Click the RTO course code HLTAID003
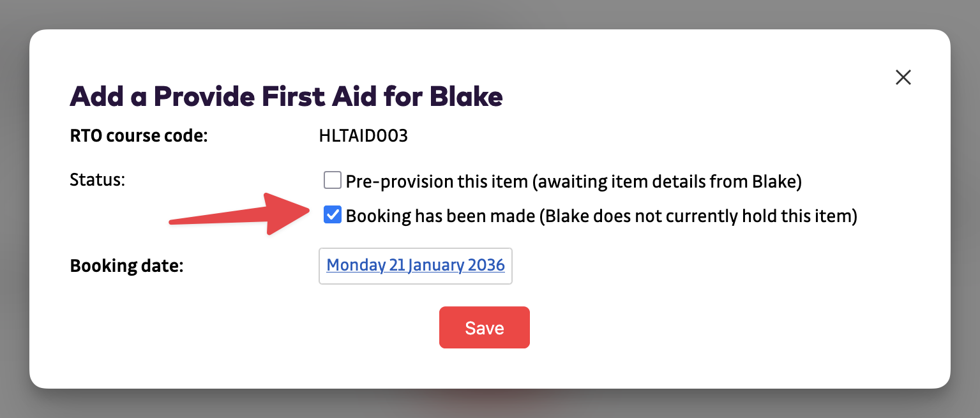Image resolution: width=980 pixels, height=418 pixels. (363, 135)
